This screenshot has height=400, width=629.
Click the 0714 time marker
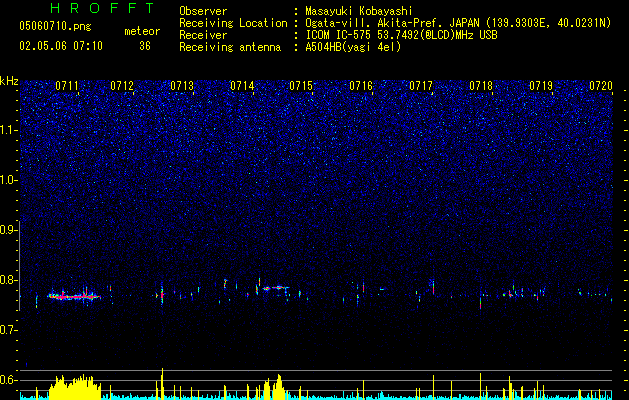242,86
